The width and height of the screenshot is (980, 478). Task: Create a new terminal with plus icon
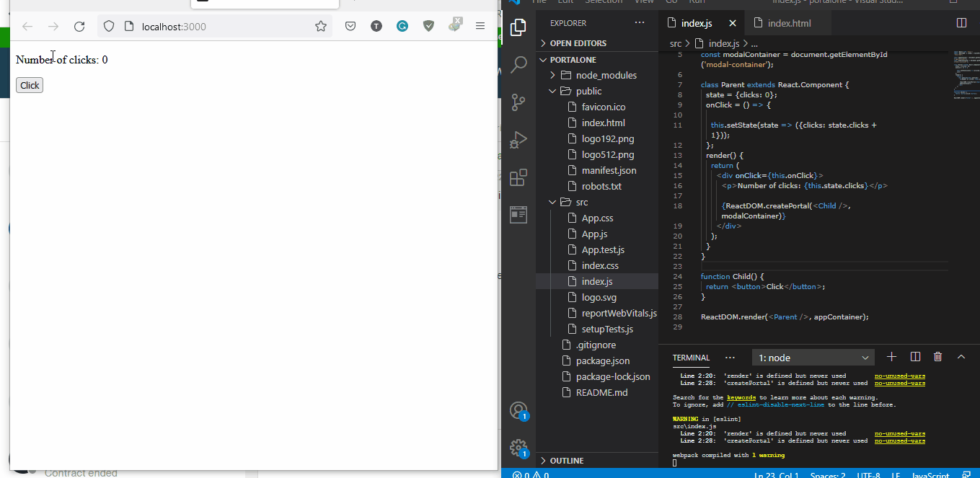(x=891, y=356)
